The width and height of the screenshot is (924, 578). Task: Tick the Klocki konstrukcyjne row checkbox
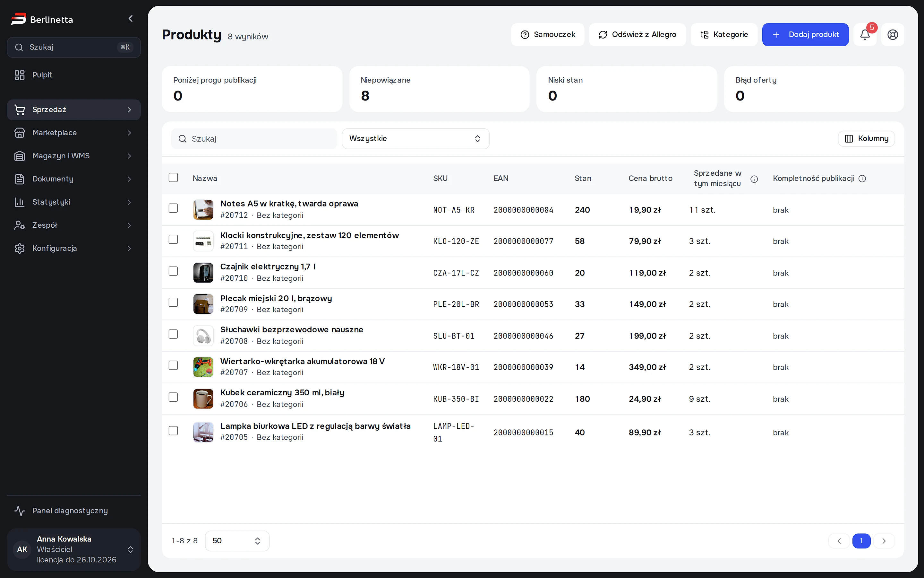(173, 239)
